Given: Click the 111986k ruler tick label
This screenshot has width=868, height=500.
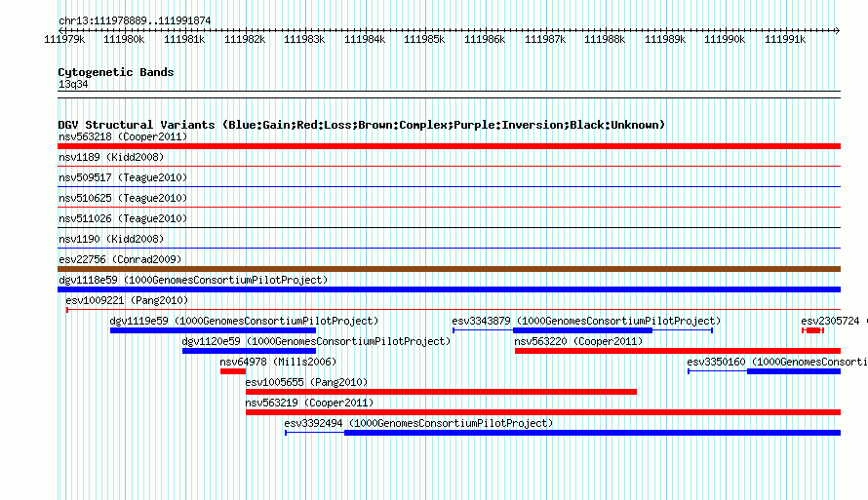Looking at the screenshot, I should 485,39.
